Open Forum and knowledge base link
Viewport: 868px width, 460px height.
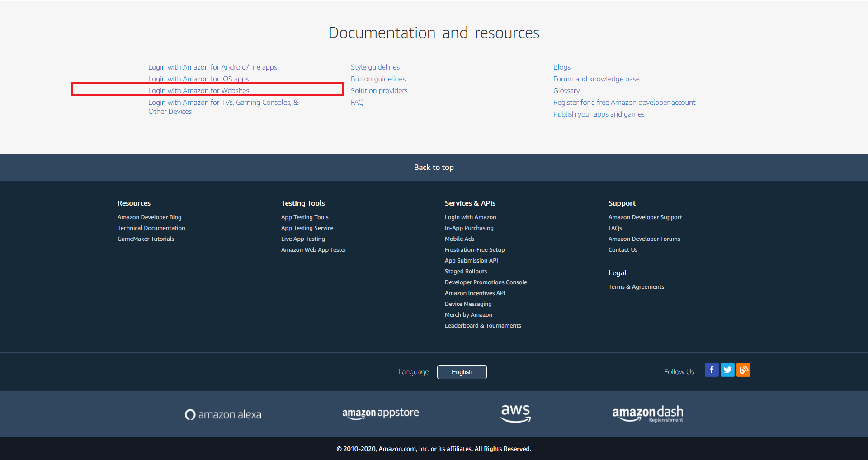pyautogui.click(x=596, y=79)
